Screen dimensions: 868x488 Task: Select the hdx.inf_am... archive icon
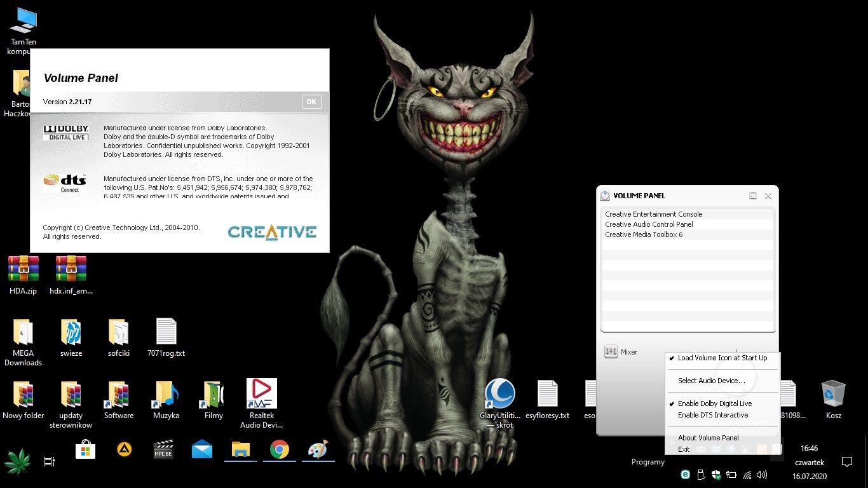tap(71, 275)
